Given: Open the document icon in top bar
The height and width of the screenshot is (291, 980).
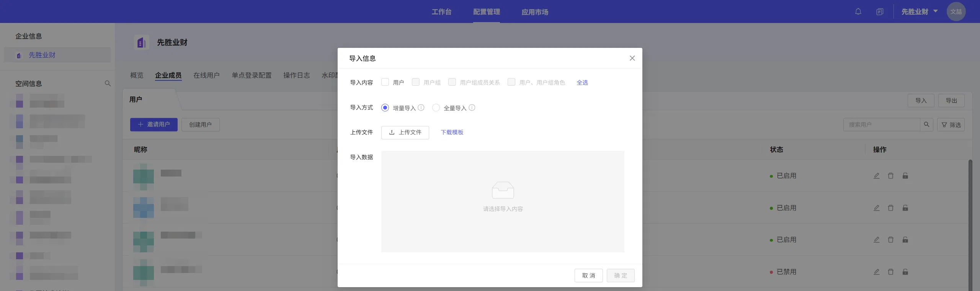Looking at the screenshot, I should (x=880, y=11).
